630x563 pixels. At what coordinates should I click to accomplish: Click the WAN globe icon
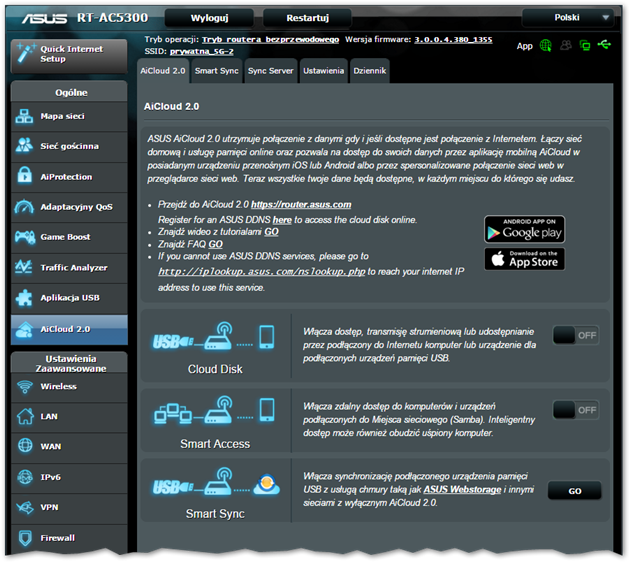(25, 446)
